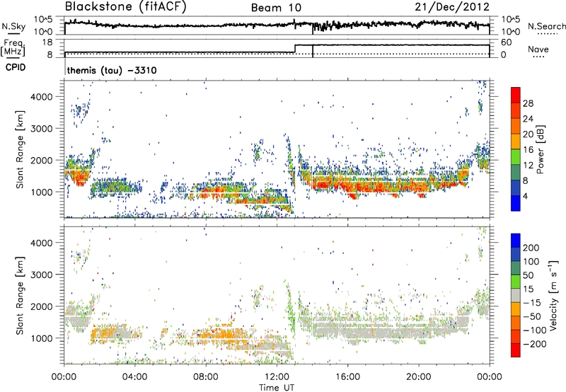The height and width of the screenshot is (392, 566).
Task: Click the date 21/Dec/2012
Action: [x=452, y=7]
